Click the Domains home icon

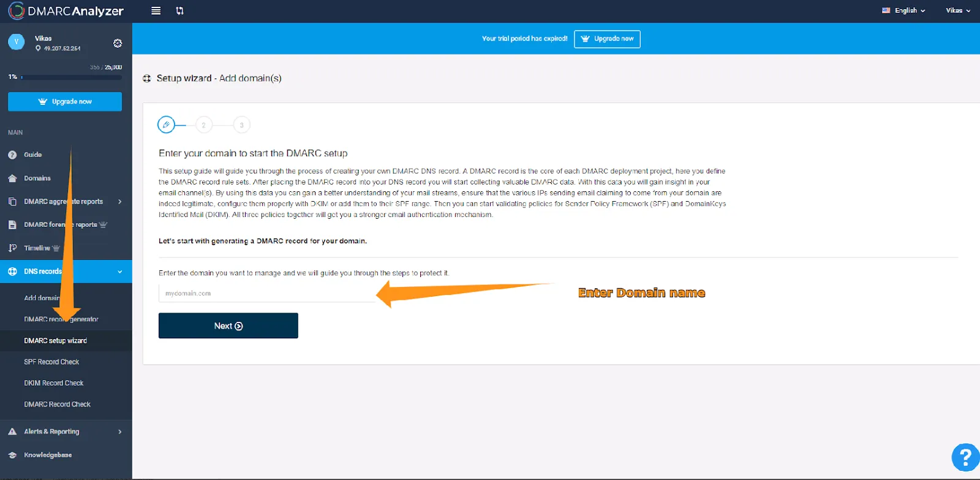click(12, 178)
